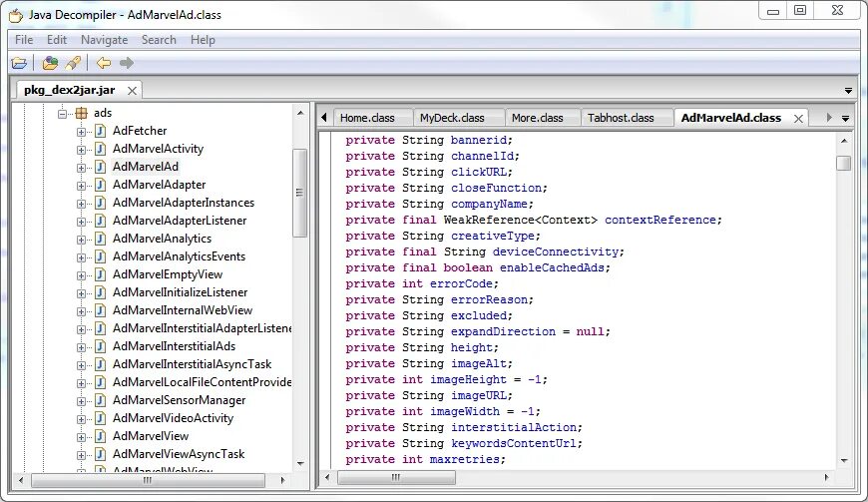The image size is (868, 502).
Task: Click the AdMarvelAnalytics class file icon
Action: coord(100,239)
